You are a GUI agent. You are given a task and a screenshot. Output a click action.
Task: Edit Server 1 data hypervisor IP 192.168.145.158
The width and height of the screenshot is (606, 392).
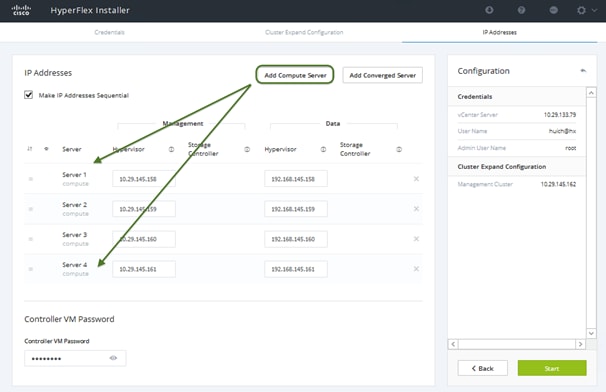pos(296,179)
